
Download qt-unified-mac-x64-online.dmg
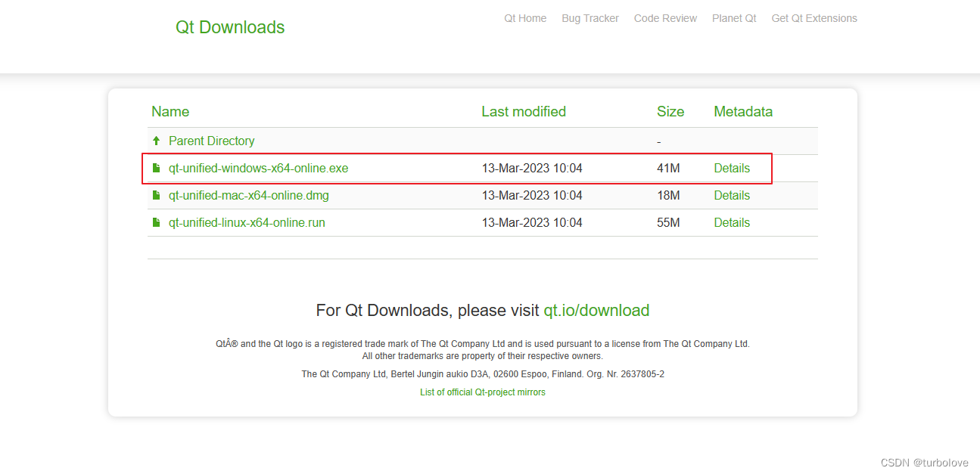(248, 195)
